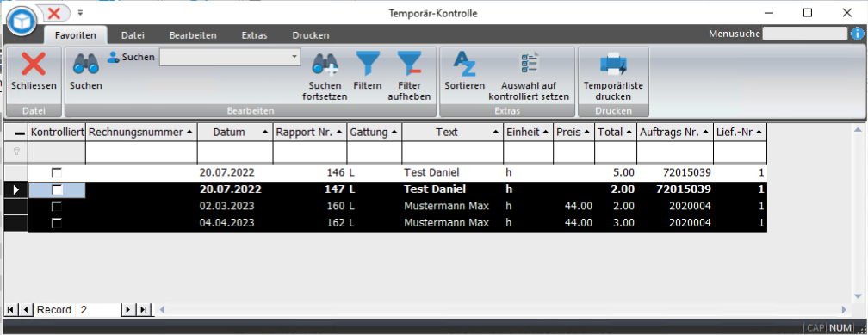This screenshot has width=868, height=335.
Task: Click into the Menusuche search field
Action: tap(805, 34)
